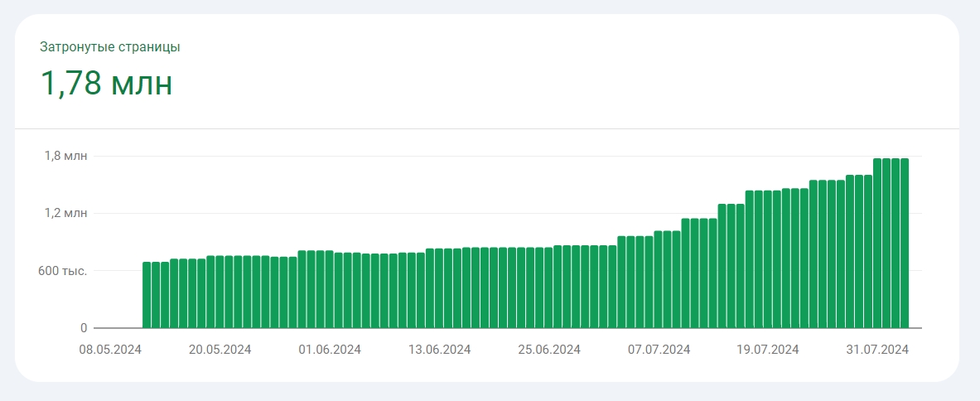
Task: Click the 1,2 млн y-axis label
Action: tap(65, 213)
